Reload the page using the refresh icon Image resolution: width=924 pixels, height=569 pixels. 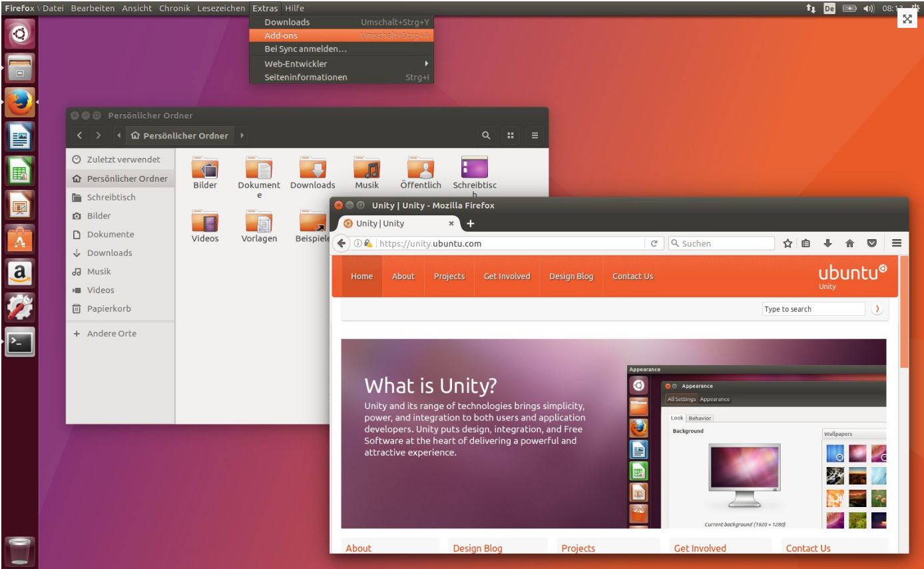pyautogui.click(x=654, y=244)
